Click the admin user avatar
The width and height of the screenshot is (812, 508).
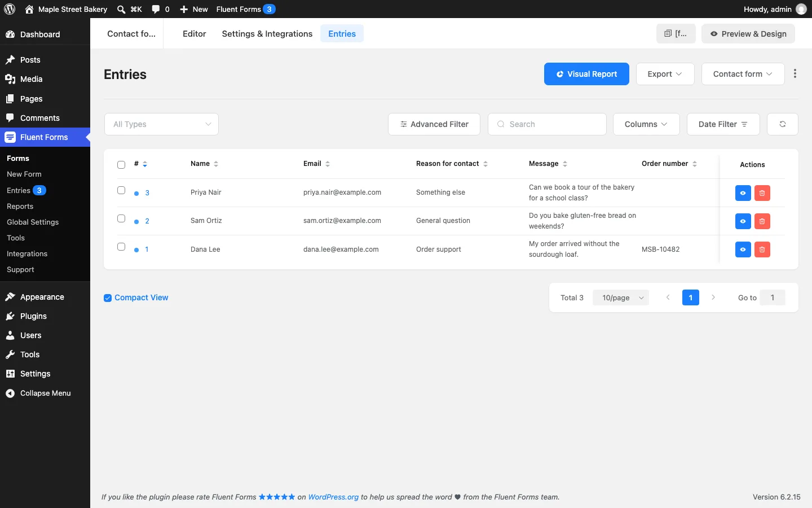(x=801, y=9)
